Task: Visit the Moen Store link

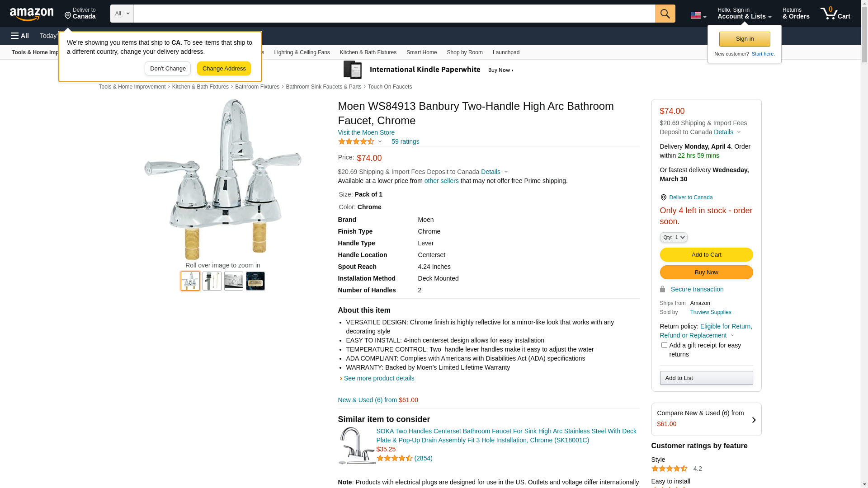Action: (366, 132)
